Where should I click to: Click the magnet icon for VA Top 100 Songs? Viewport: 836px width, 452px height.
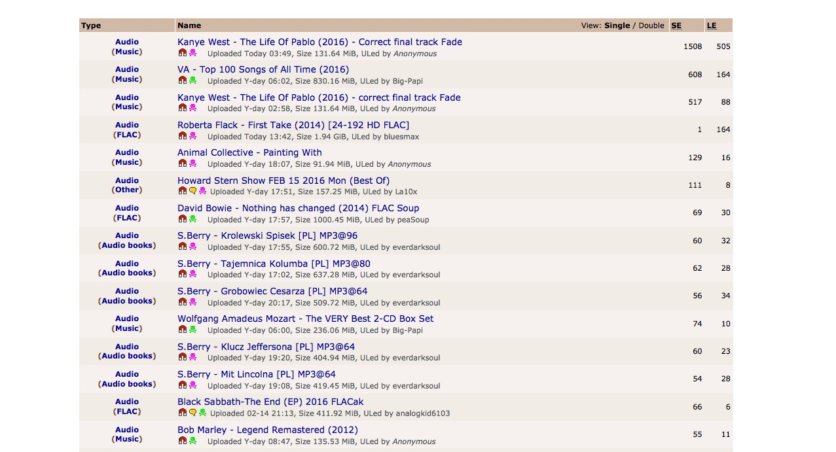[182, 80]
